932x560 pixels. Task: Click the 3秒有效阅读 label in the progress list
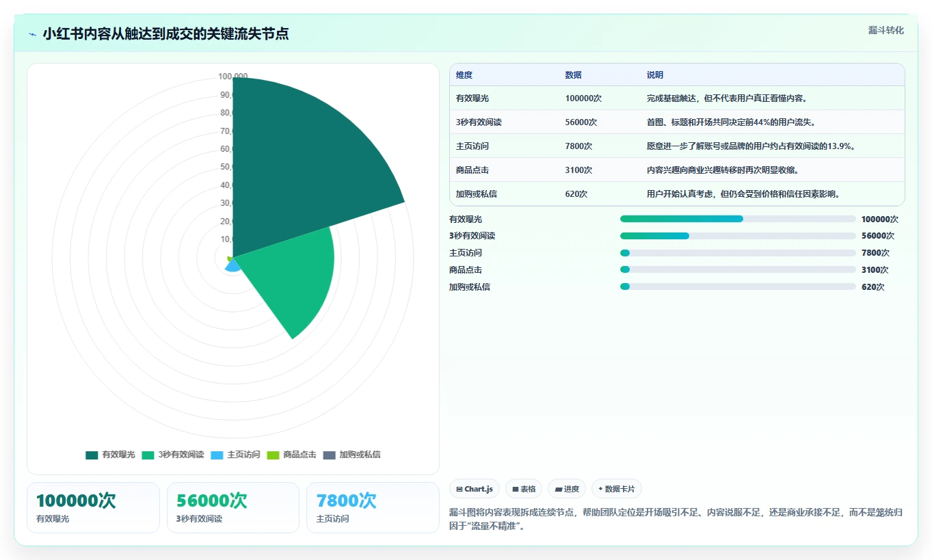point(472,236)
